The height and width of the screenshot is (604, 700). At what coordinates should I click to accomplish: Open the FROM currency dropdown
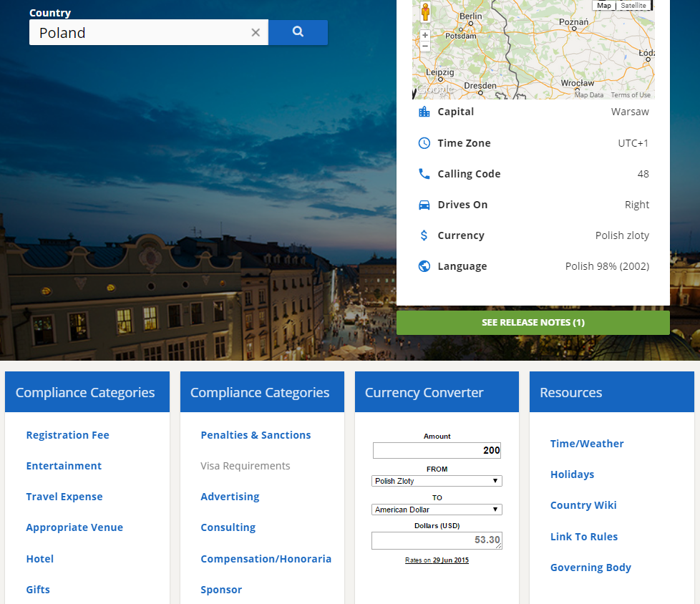point(437,481)
